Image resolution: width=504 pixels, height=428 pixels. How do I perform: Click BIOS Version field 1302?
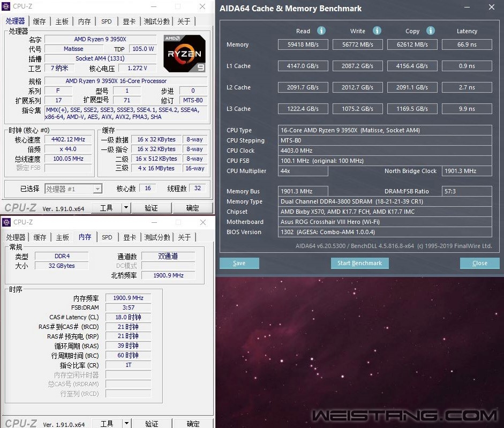pyautogui.click(x=385, y=232)
